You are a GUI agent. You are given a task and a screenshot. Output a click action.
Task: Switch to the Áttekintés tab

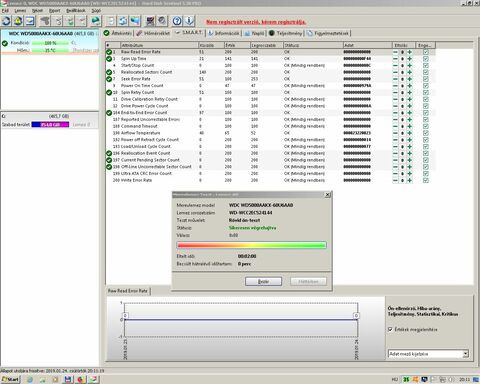pyautogui.click(x=118, y=33)
